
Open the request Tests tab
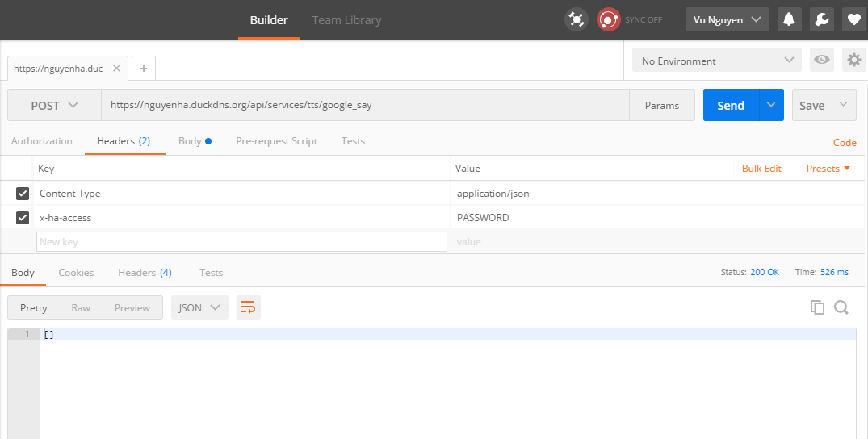(x=353, y=140)
